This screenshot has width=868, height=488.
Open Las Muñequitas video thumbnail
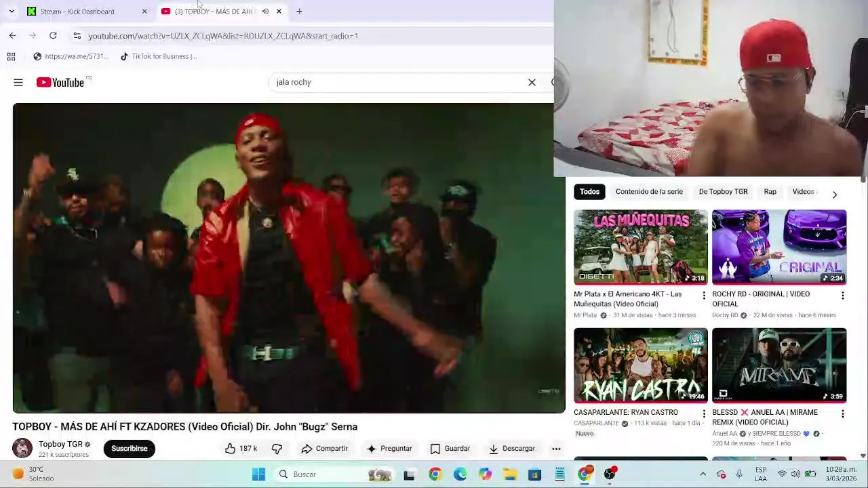[x=641, y=247]
